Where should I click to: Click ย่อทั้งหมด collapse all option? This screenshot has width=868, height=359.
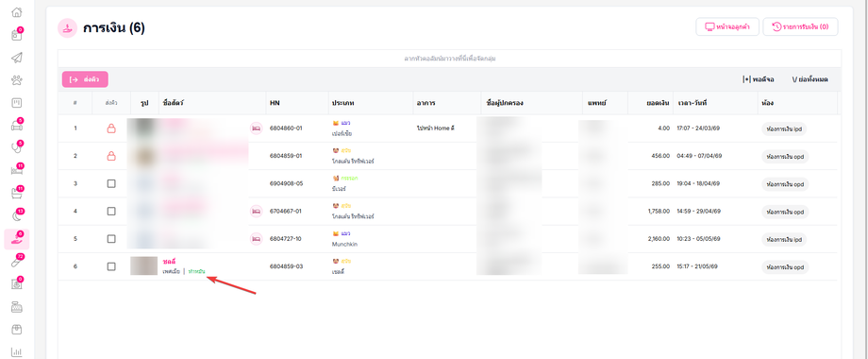point(810,79)
